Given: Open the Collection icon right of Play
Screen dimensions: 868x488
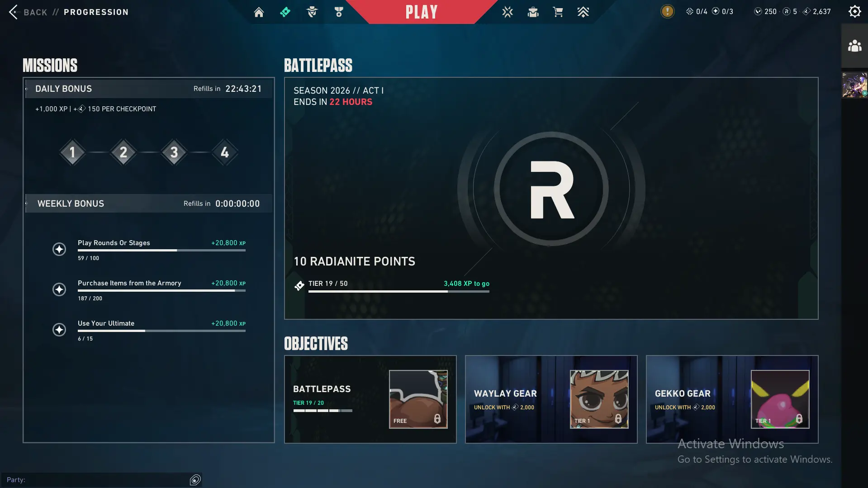Looking at the screenshot, I should [x=508, y=12].
